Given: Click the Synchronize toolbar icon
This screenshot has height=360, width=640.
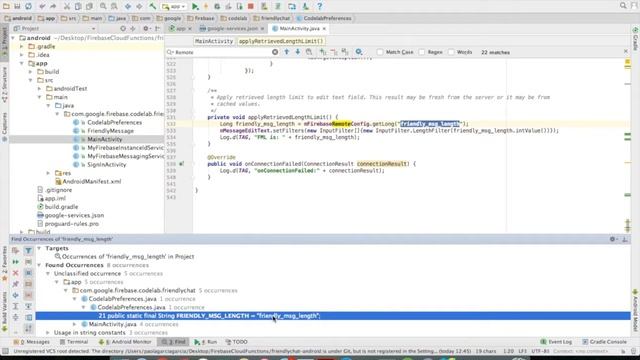Looking at the screenshot, I should [x=28, y=6].
